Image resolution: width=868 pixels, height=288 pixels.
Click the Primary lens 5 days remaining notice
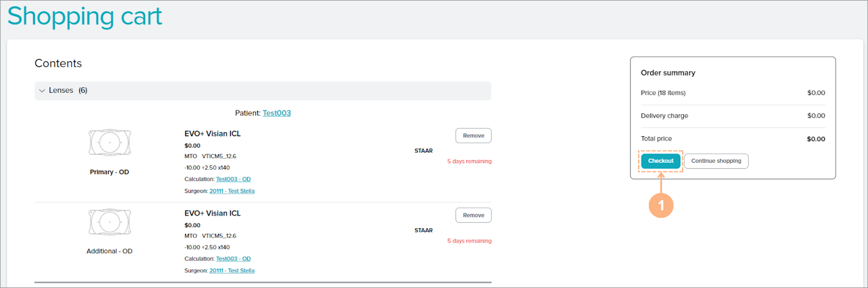(x=469, y=162)
